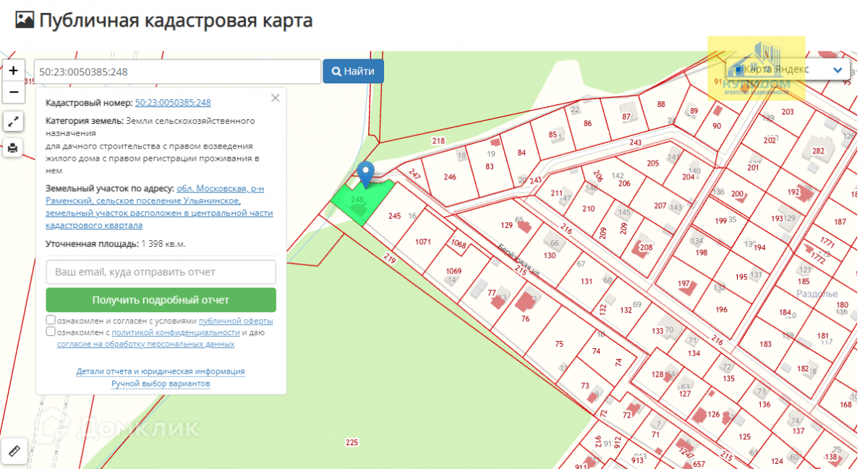Click the image icon beside the page title
868x469 pixels.
click(x=25, y=20)
